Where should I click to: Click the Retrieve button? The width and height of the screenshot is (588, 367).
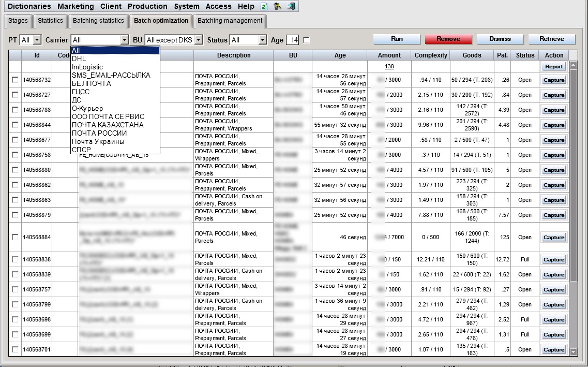(552, 39)
